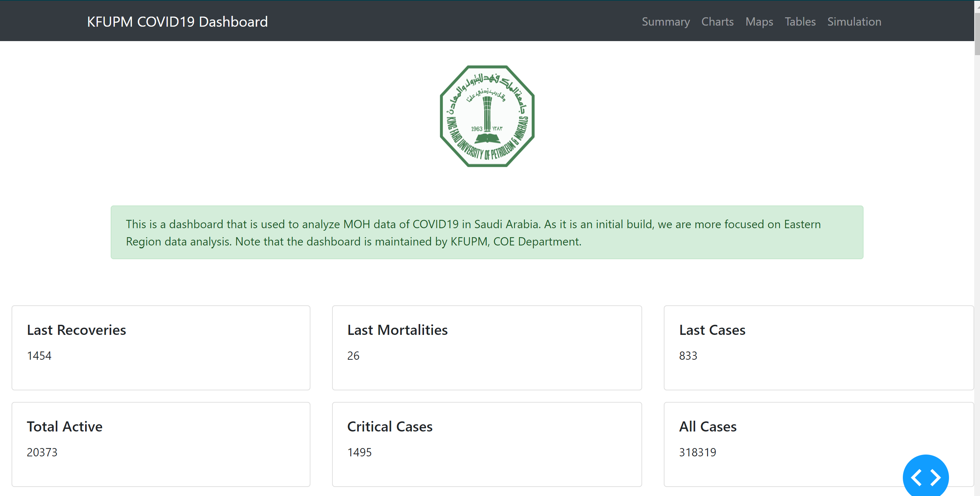Click the 1454 recoveries value
The image size is (980, 496).
point(39,356)
